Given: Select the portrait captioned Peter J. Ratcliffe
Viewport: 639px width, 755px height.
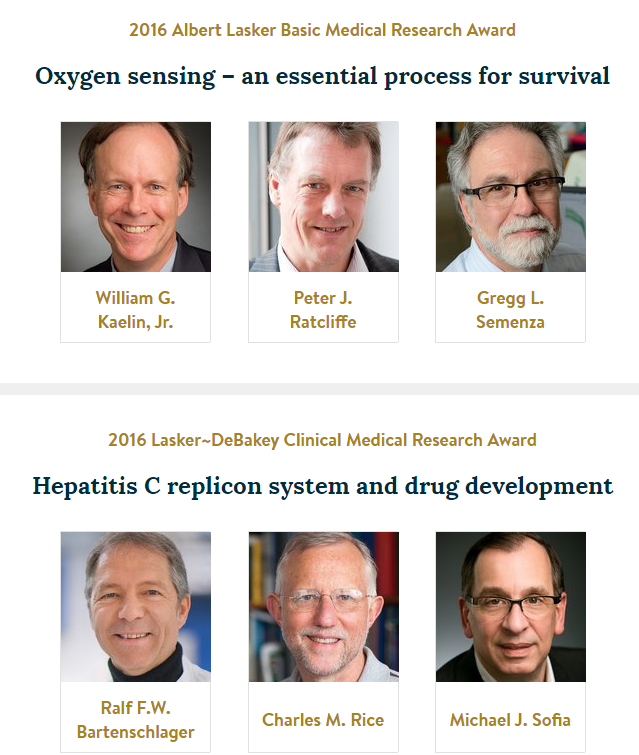Looking at the screenshot, I should pos(324,196).
